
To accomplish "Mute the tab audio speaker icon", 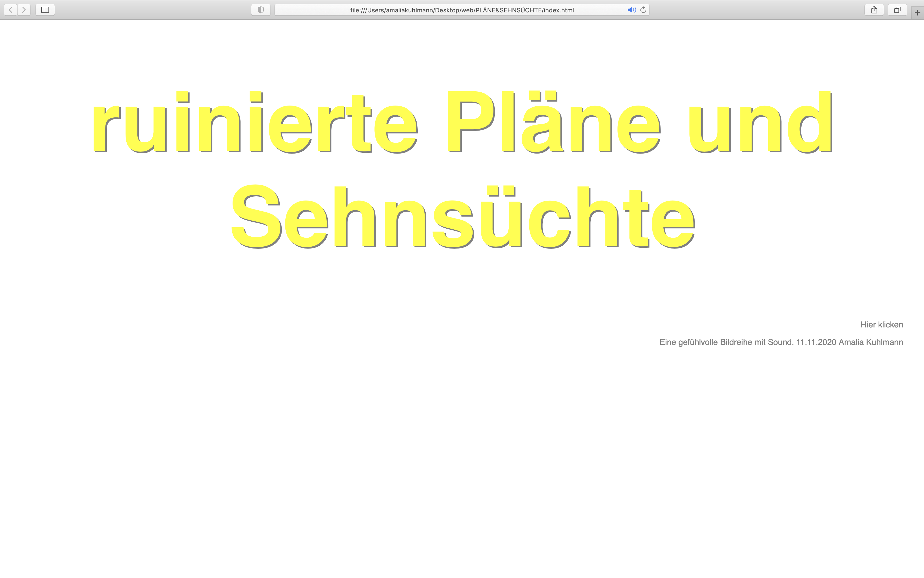I will pyautogui.click(x=632, y=10).
